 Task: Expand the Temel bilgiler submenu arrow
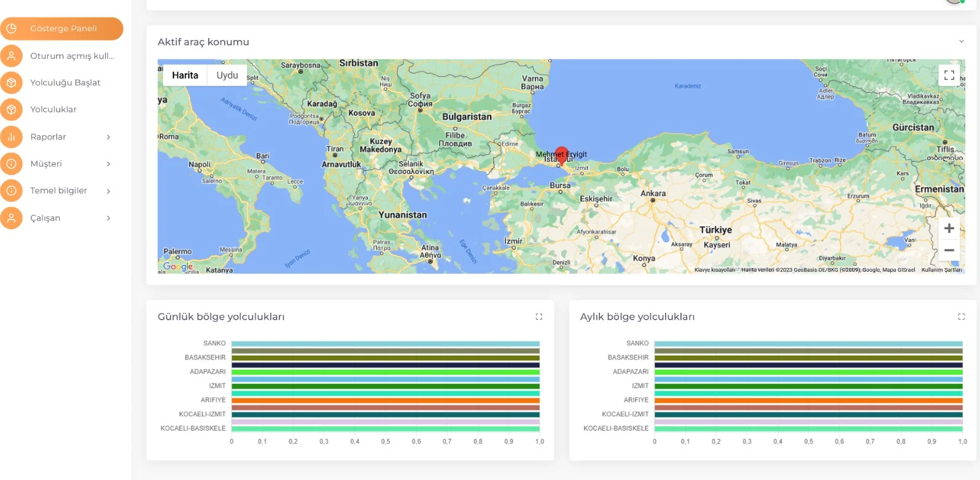(108, 191)
